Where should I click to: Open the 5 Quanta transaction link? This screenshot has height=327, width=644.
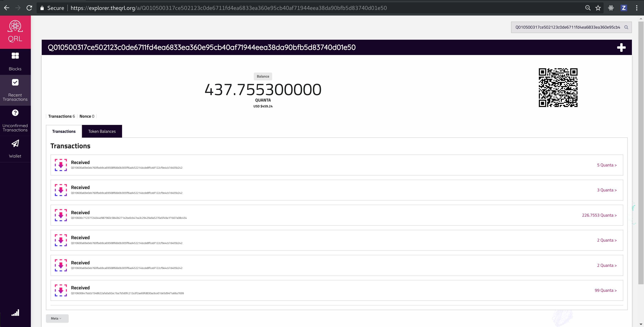[x=607, y=165]
